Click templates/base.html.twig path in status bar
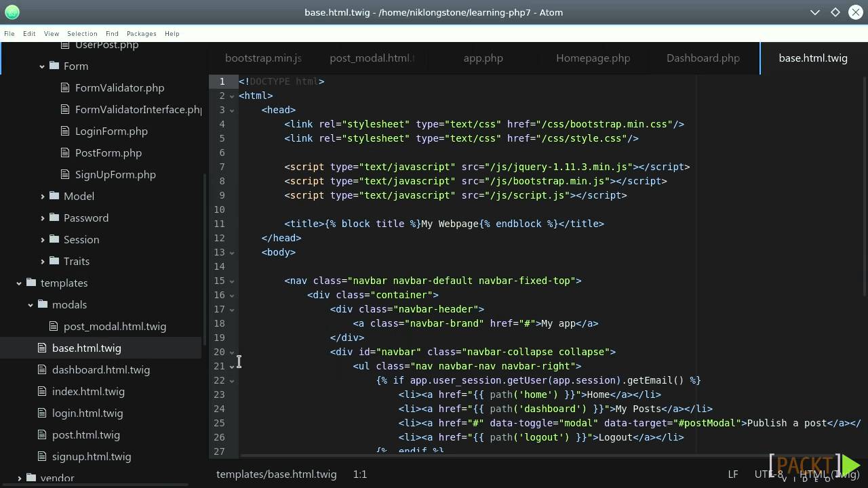Screen dimensions: 868x488 pyautogui.click(x=277, y=474)
